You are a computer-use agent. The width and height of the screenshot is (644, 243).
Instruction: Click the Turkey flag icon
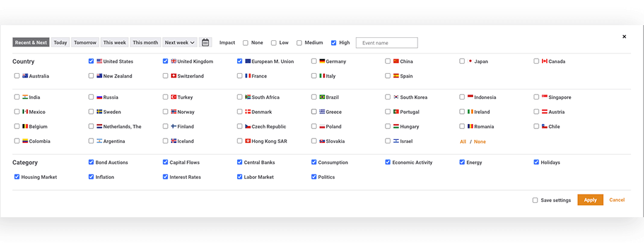tap(173, 97)
